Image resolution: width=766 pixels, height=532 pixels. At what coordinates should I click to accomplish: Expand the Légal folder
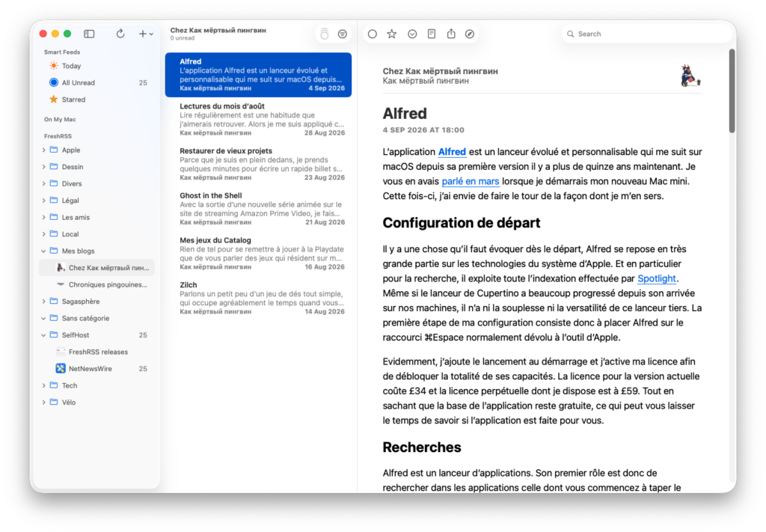[x=43, y=201]
